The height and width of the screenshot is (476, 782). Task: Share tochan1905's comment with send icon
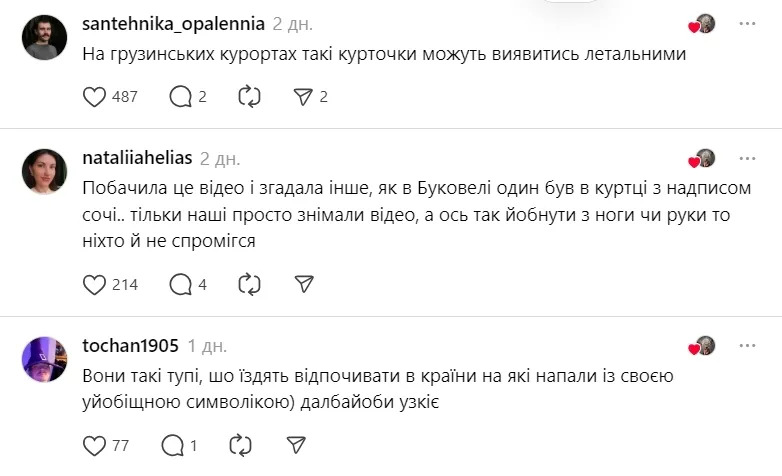click(x=296, y=444)
